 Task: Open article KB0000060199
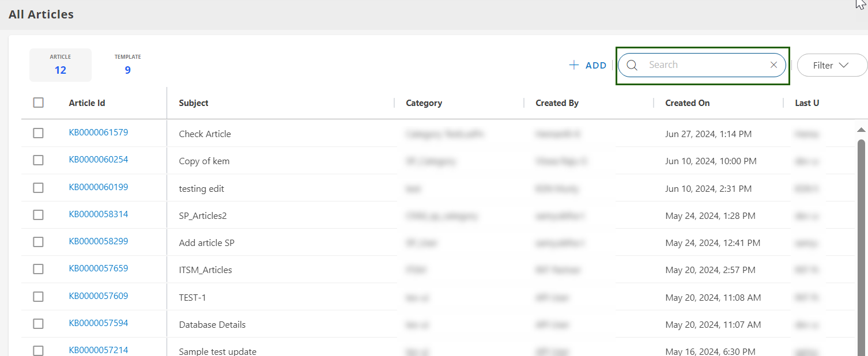pos(99,187)
